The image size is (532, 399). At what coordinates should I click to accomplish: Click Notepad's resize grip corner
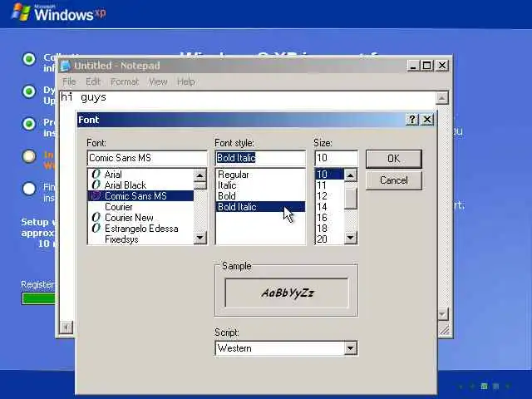click(x=444, y=329)
